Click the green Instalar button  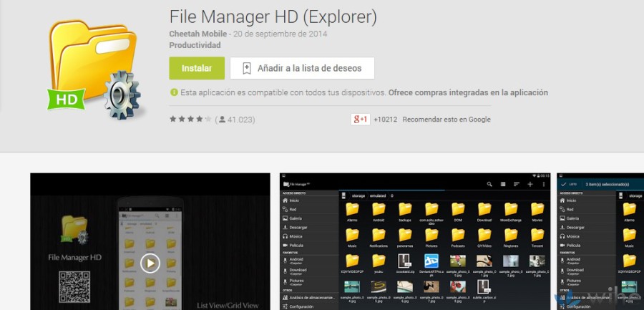pyautogui.click(x=197, y=68)
